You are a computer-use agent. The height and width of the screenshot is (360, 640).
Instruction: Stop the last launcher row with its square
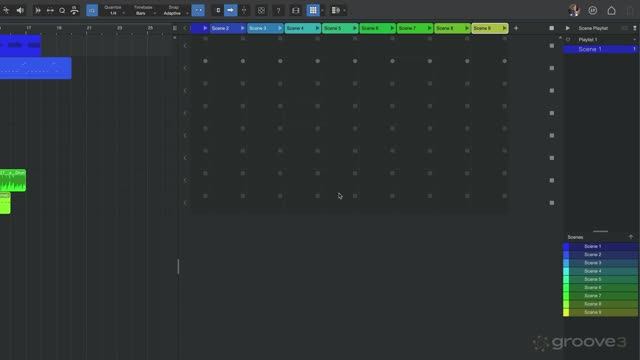pyautogui.click(x=552, y=203)
